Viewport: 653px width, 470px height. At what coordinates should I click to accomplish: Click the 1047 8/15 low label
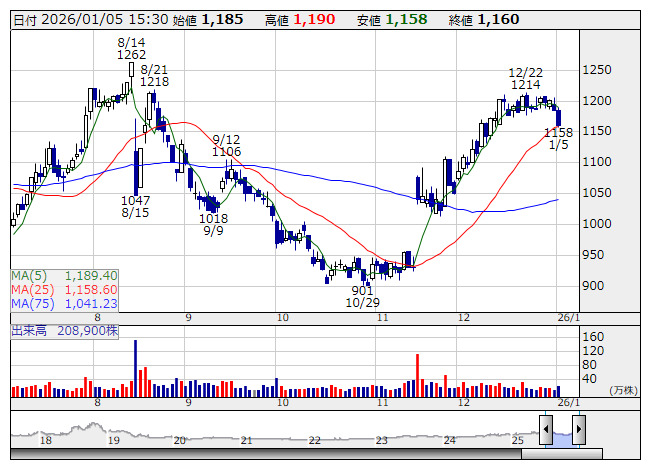click(135, 206)
